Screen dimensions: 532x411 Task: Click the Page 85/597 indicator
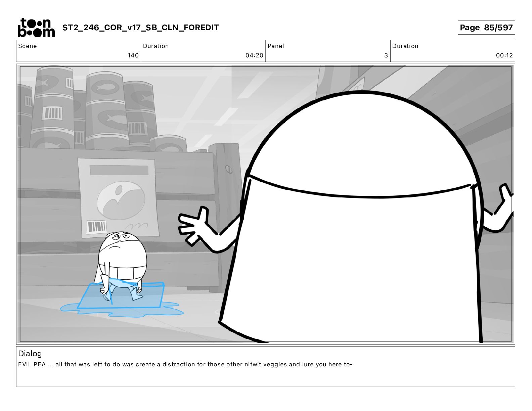pos(486,28)
